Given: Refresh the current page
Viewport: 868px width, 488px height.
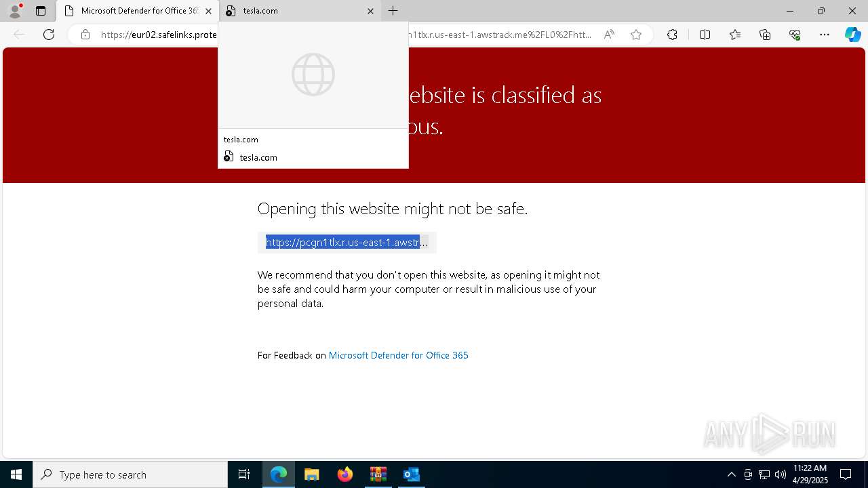Looking at the screenshot, I should (49, 35).
